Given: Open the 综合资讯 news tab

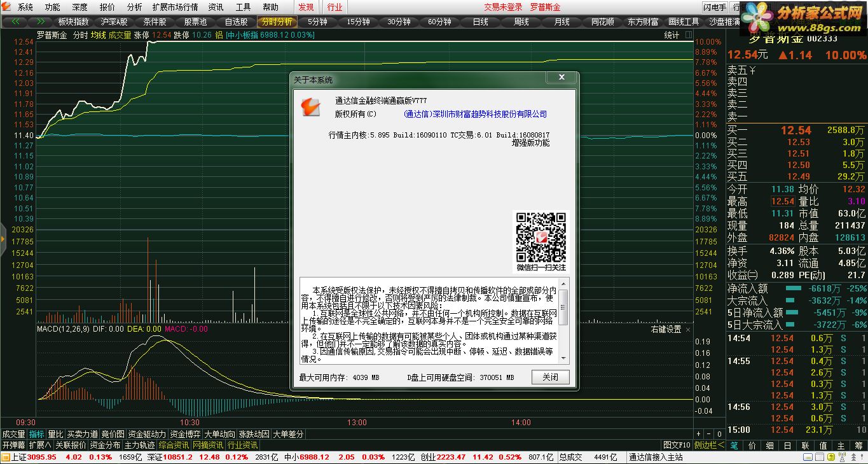Looking at the screenshot, I should click(x=174, y=445).
